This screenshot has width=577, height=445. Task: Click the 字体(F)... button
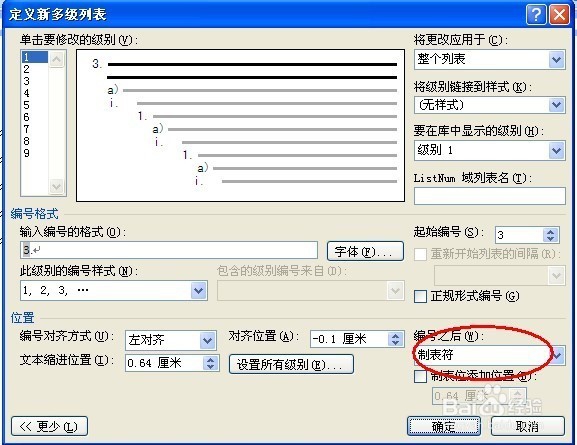[x=365, y=252]
